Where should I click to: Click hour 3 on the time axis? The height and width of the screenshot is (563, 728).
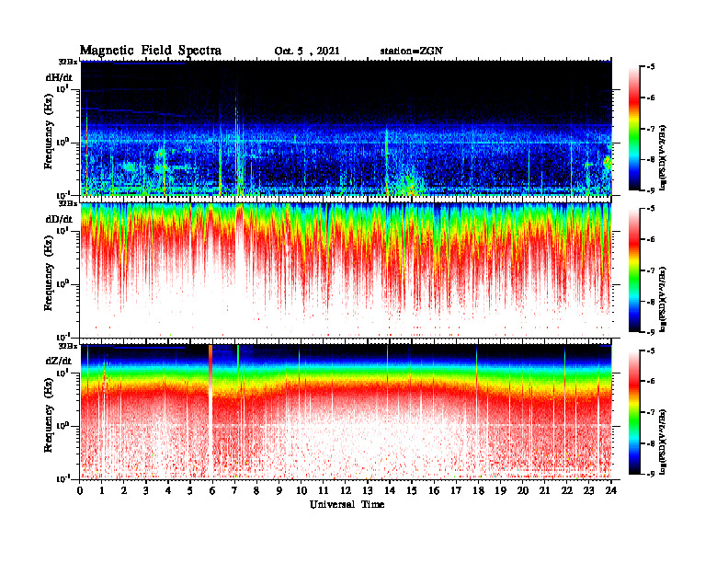click(146, 491)
